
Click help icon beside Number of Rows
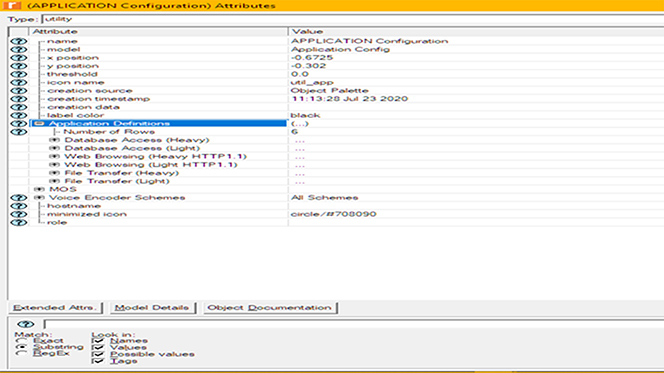click(x=19, y=132)
